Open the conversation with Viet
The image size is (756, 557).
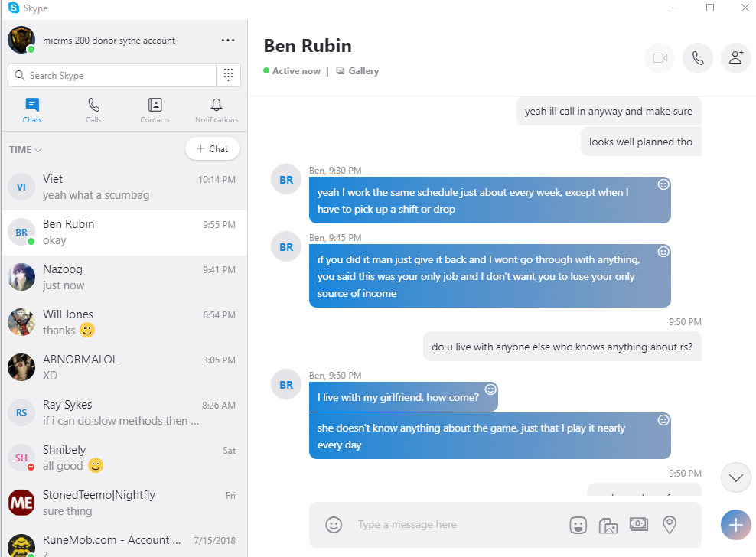[124, 187]
